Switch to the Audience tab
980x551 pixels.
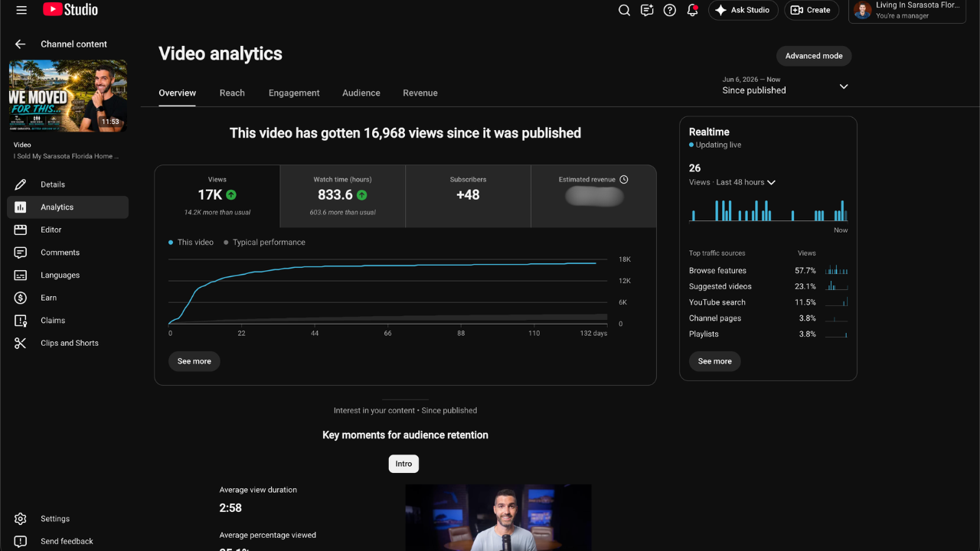pyautogui.click(x=361, y=93)
